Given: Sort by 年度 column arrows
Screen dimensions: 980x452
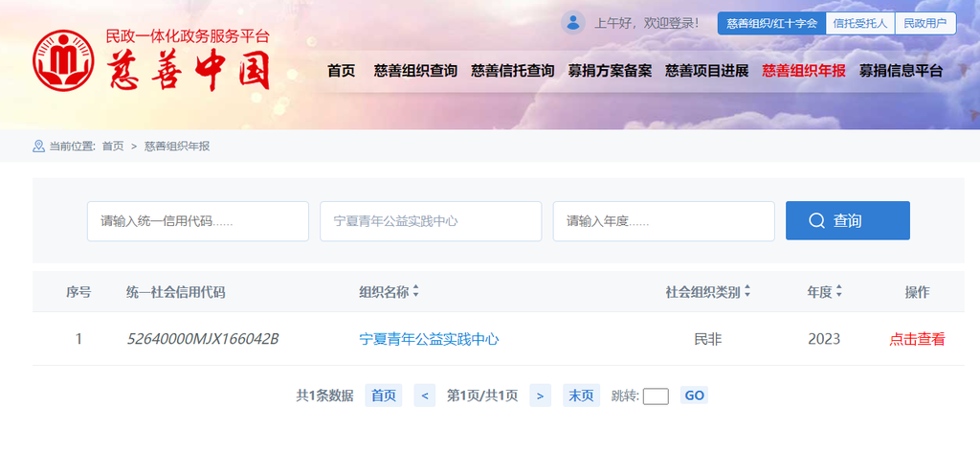Looking at the screenshot, I should (x=838, y=291).
